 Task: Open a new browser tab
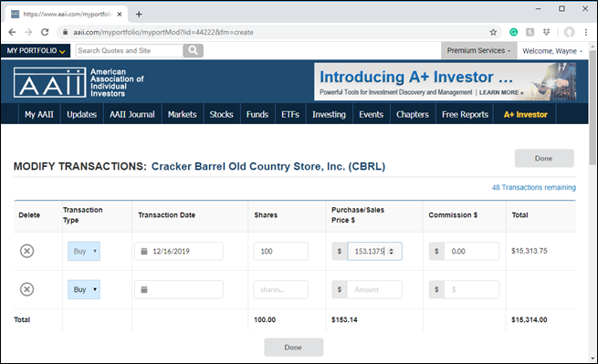point(139,14)
